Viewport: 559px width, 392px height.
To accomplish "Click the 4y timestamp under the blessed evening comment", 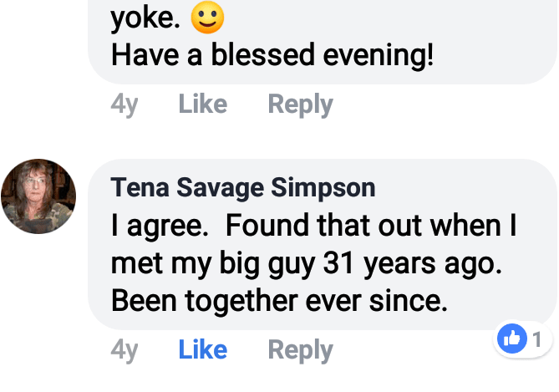I will click(125, 104).
